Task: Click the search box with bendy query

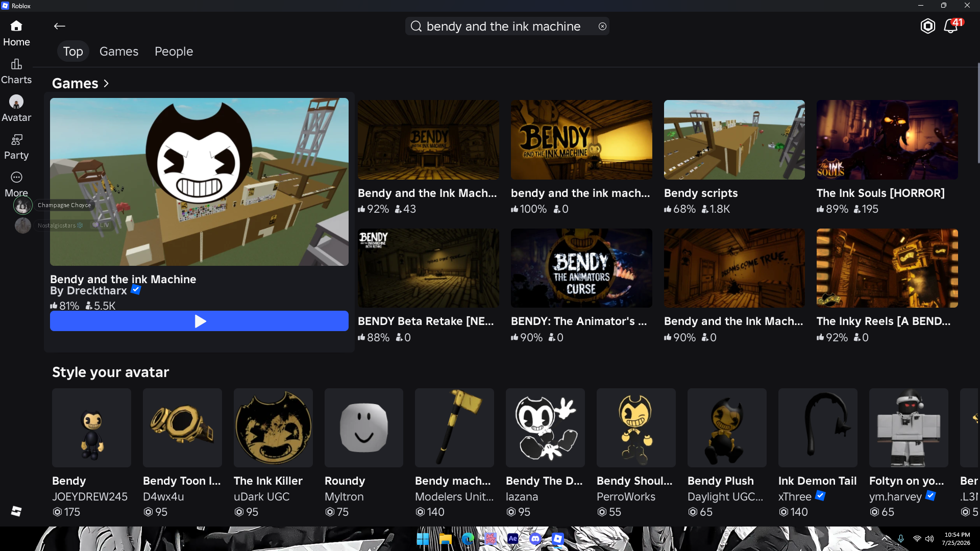Action: pyautogui.click(x=507, y=26)
